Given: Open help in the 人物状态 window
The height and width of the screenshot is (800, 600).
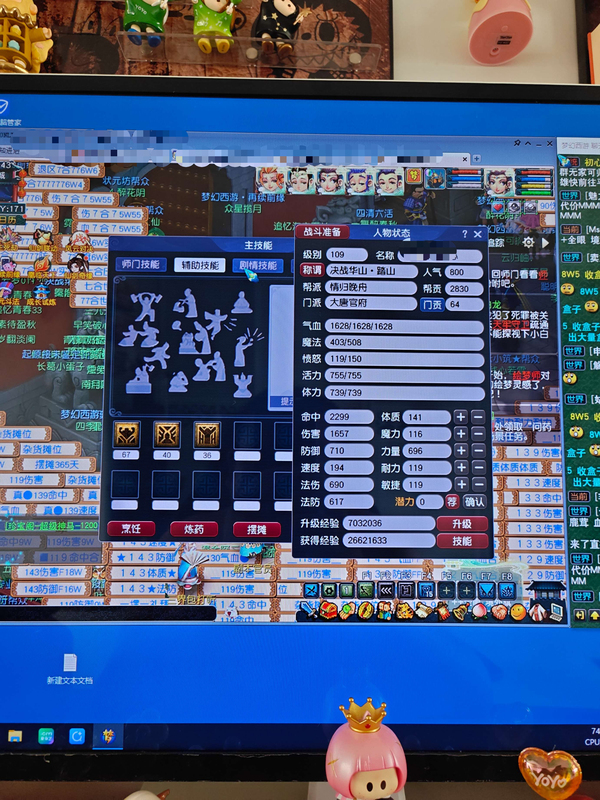Looking at the screenshot, I should (464, 234).
